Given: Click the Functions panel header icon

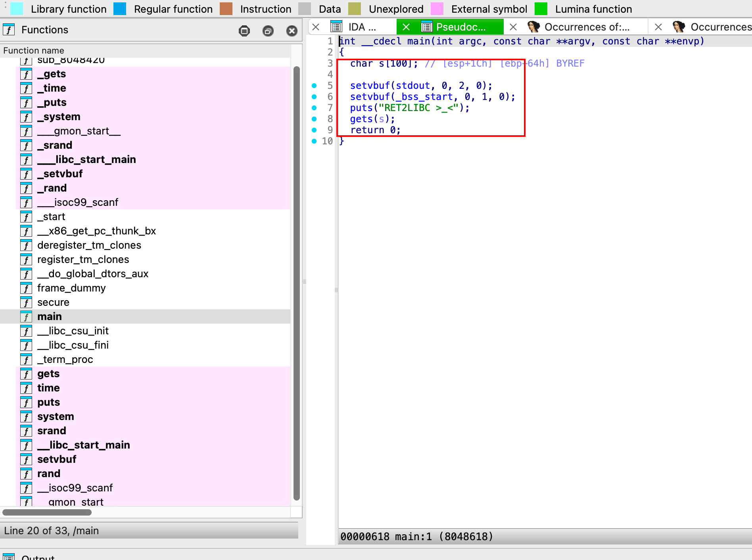Looking at the screenshot, I should pyautogui.click(x=9, y=30).
